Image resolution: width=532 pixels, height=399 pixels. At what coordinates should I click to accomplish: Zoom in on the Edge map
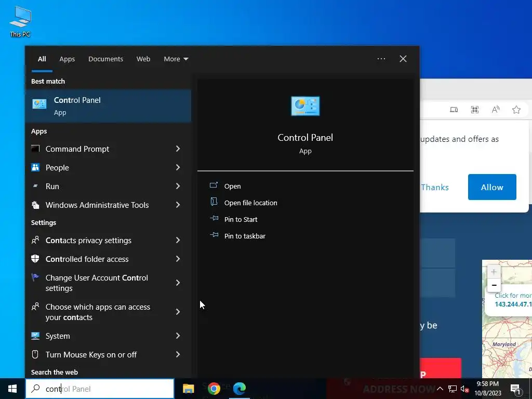tap(494, 272)
